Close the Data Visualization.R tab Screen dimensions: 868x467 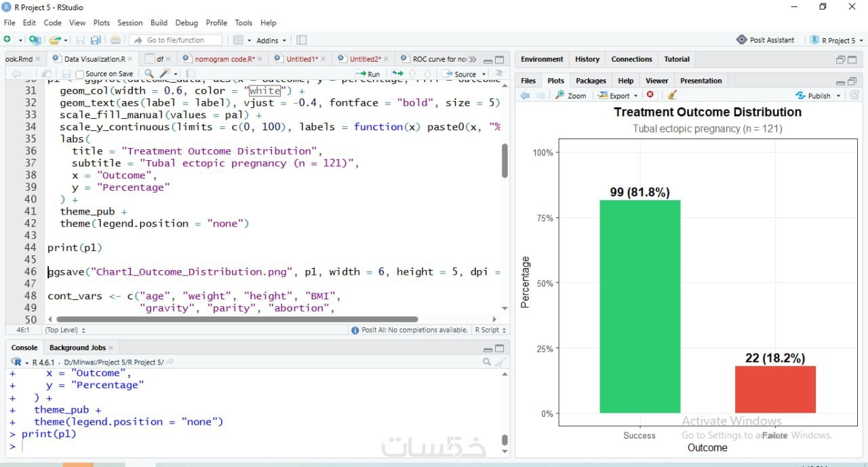132,59
